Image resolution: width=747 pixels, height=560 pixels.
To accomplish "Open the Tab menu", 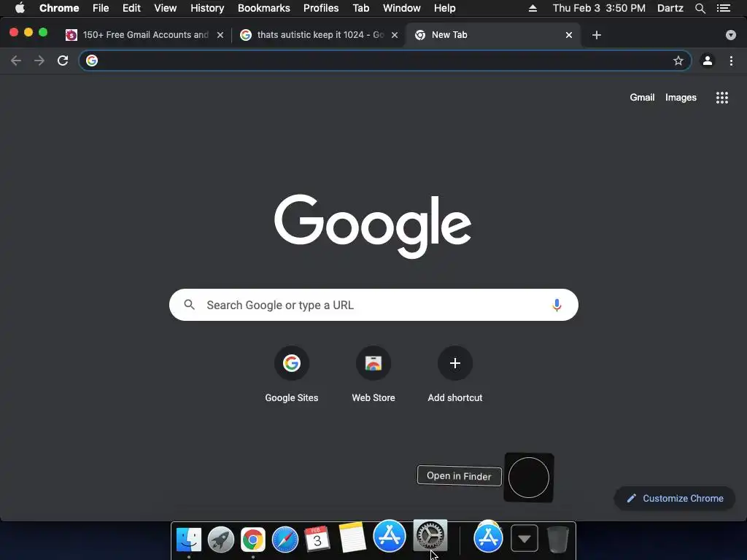I will [x=360, y=8].
